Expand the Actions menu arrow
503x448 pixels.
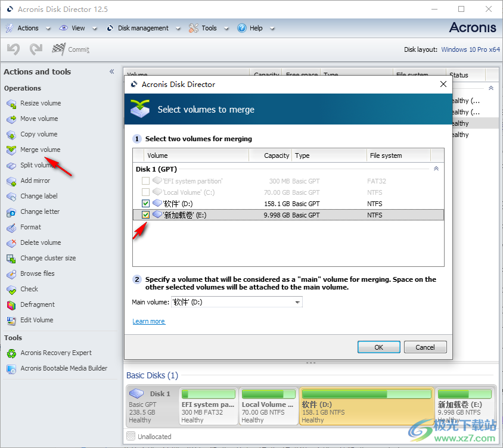(48, 29)
